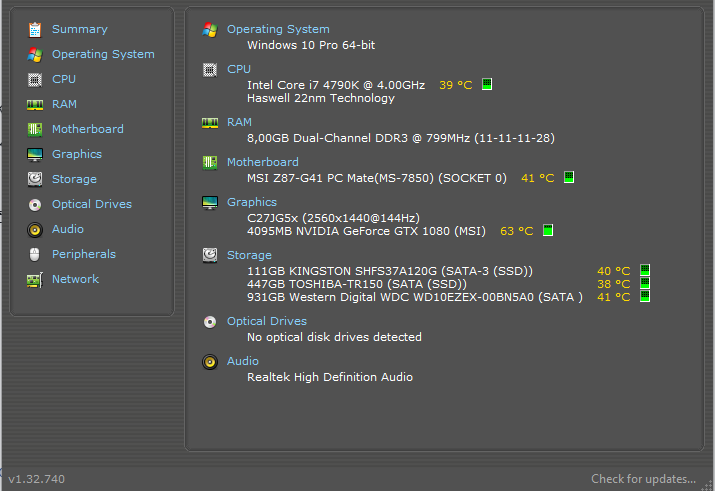This screenshot has width=715, height=491.
Task: Select Storage in the sidebar
Action: click(x=74, y=179)
